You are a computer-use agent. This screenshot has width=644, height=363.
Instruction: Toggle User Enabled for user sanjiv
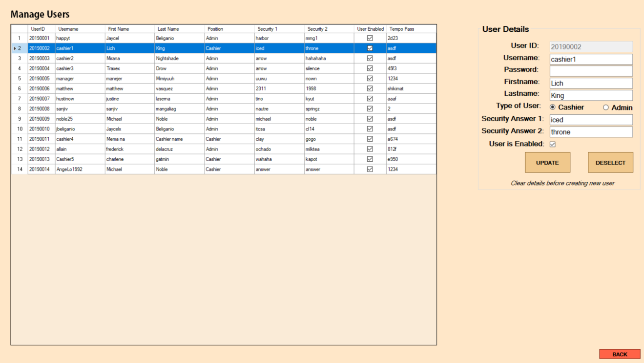pyautogui.click(x=370, y=108)
